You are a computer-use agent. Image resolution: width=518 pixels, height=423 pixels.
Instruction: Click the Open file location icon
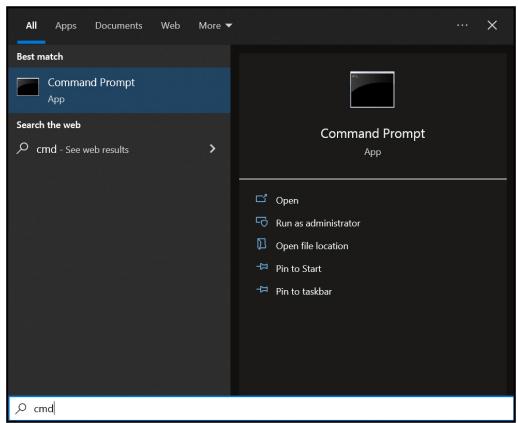click(x=261, y=244)
